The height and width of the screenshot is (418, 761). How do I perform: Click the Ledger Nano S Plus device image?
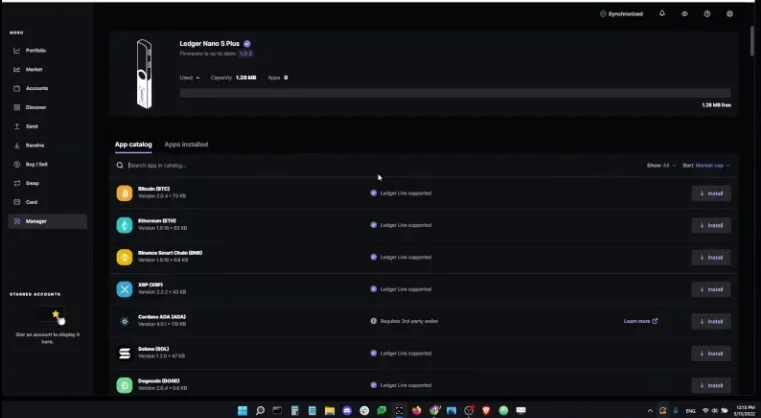pyautogui.click(x=144, y=74)
